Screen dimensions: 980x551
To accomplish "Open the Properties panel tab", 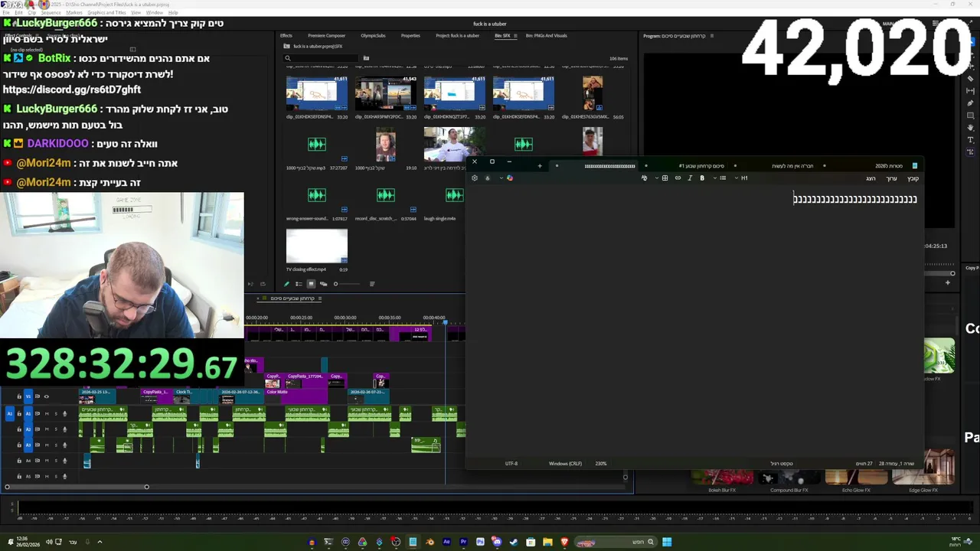I will point(410,35).
